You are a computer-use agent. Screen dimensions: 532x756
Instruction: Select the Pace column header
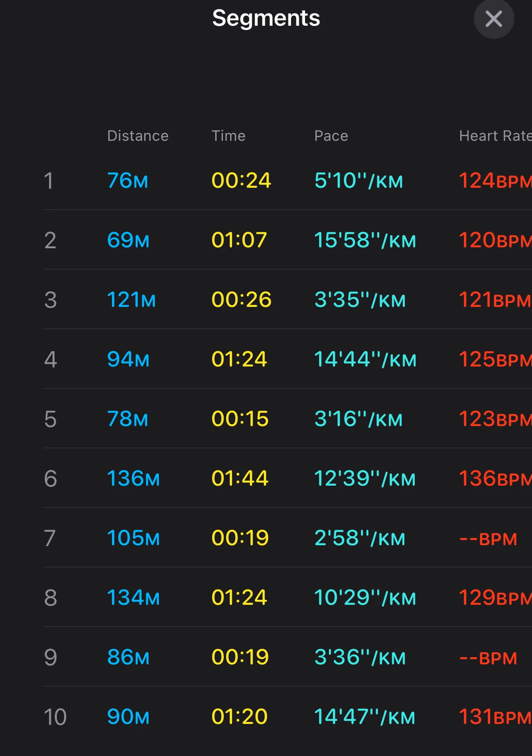click(x=331, y=136)
